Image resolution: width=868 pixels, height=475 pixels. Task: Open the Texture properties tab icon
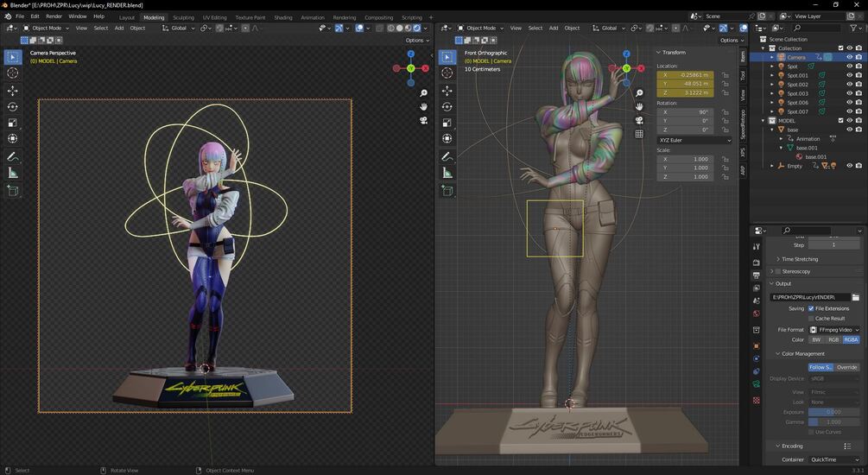[x=757, y=400]
